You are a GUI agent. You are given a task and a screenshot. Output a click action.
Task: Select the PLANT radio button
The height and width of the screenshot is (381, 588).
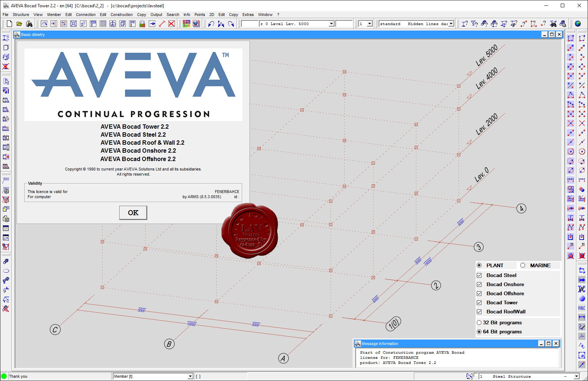pos(479,265)
